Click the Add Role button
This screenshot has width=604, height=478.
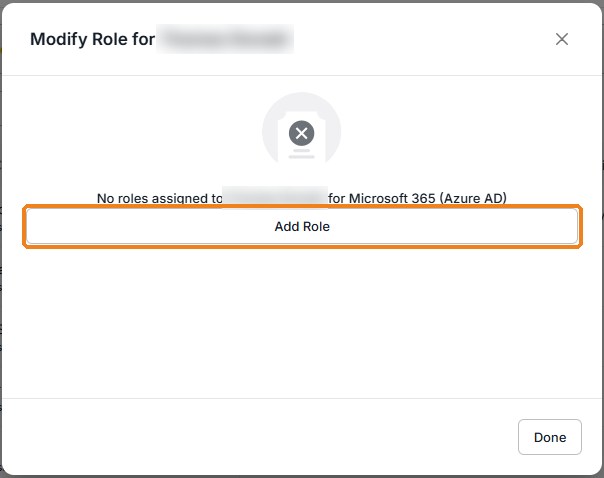(x=302, y=226)
